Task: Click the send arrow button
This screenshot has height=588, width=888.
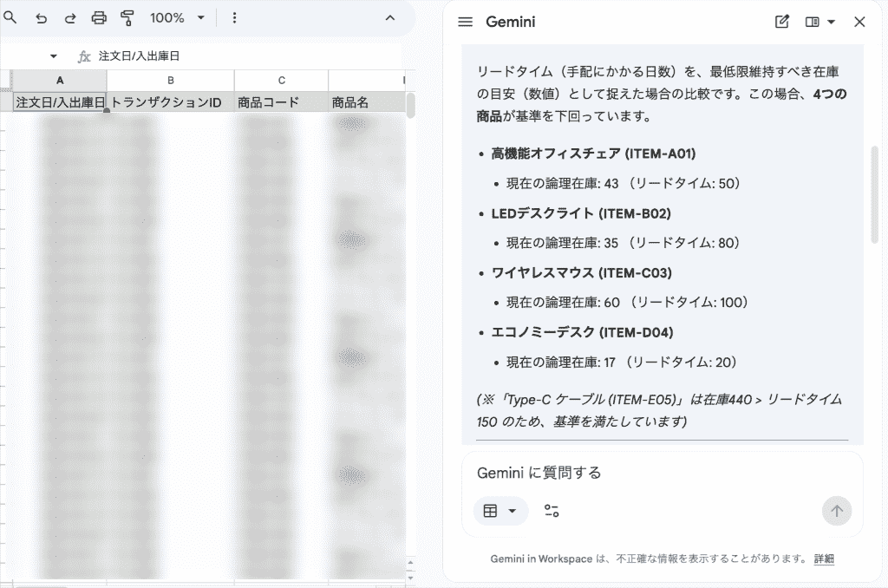Action: [x=837, y=511]
